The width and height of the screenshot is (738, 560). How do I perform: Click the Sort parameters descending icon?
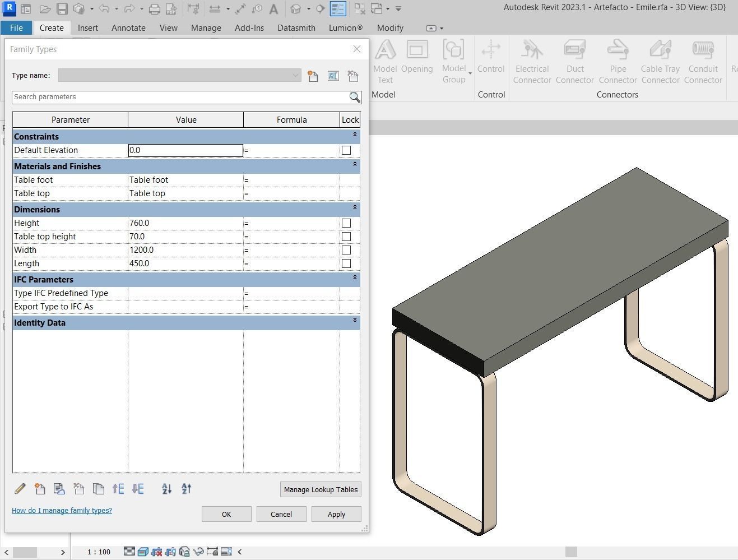(187, 489)
